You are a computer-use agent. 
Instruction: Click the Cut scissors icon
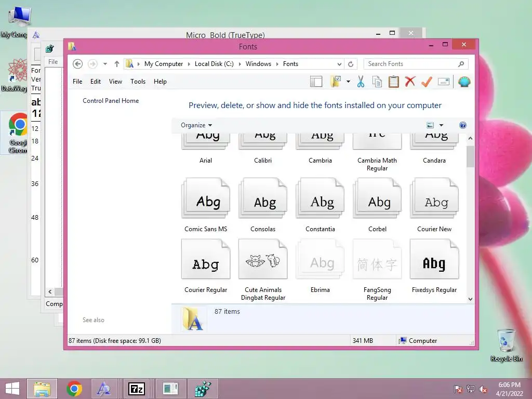361,82
